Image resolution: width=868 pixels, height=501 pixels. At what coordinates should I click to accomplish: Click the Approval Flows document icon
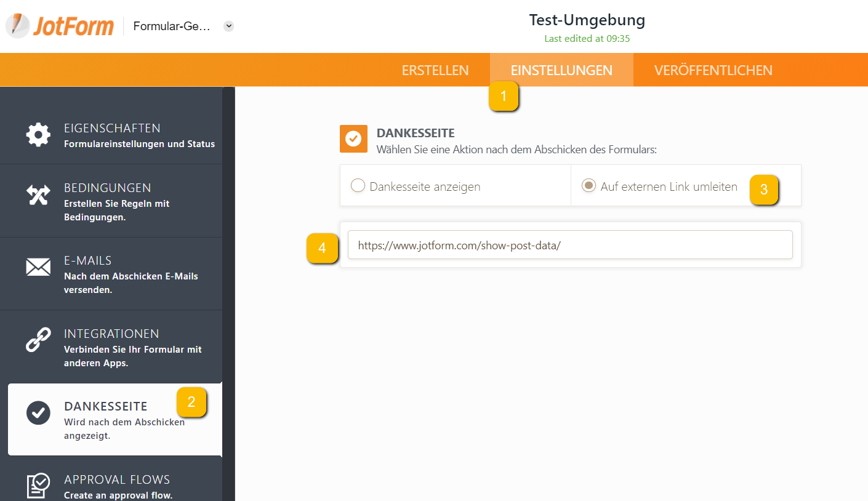coord(38,486)
